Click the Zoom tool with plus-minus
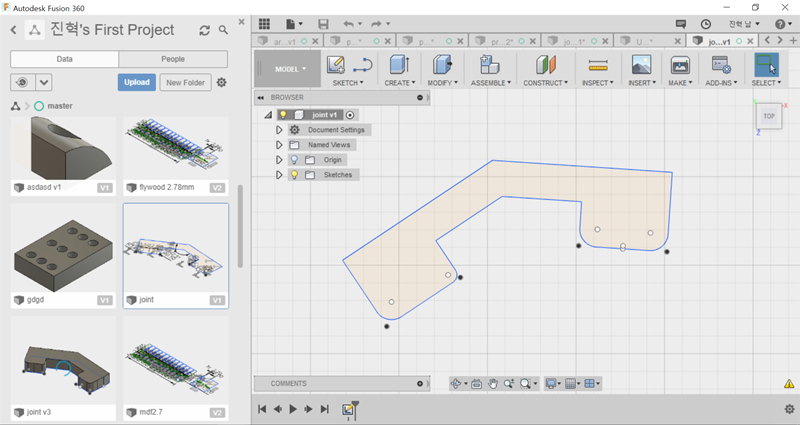 (x=509, y=384)
